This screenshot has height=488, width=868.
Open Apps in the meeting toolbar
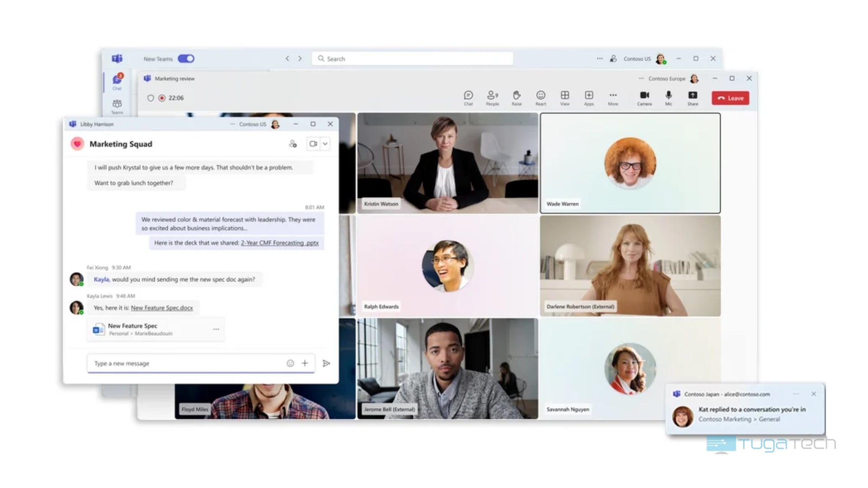589,98
